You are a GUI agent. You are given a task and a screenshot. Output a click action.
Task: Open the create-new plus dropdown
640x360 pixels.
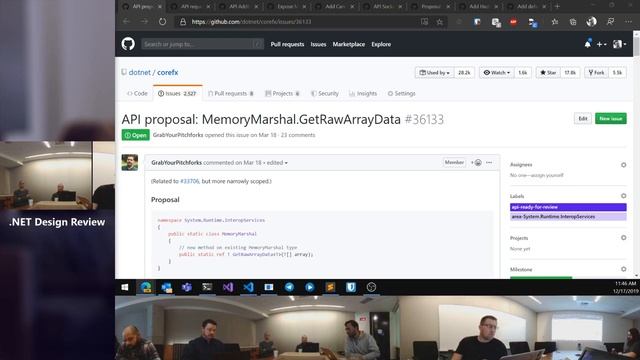tap(601, 44)
